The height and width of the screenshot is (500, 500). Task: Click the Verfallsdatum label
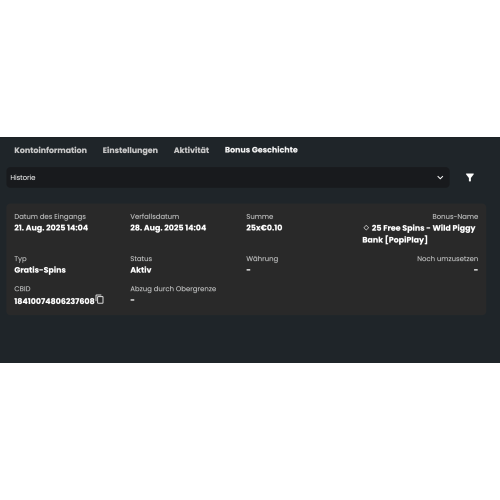click(155, 217)
